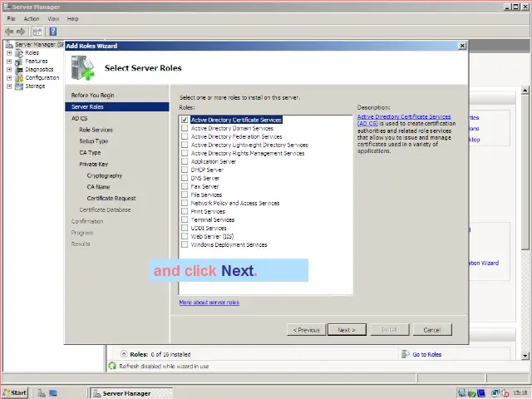Image resolution: width=532 pixels, height=399 pixels.
Task: Tick the Fax Server checkbox
Action: click(x=185, y=186)
